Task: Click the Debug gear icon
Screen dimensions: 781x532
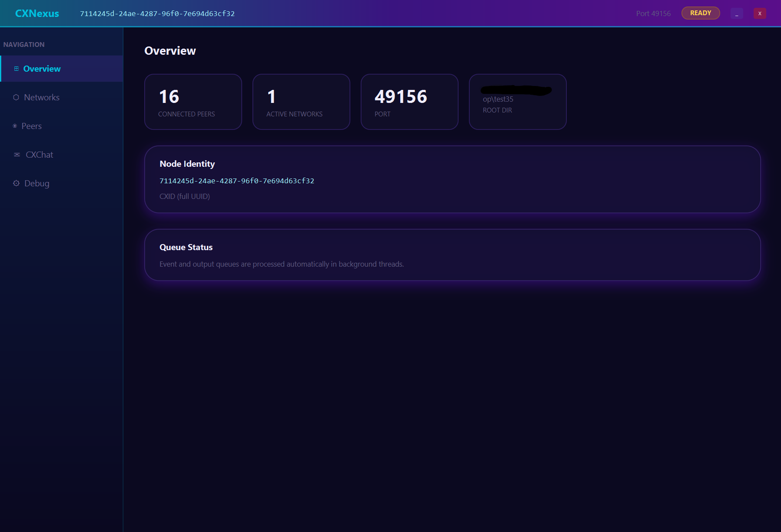Action: coord(16,183)
